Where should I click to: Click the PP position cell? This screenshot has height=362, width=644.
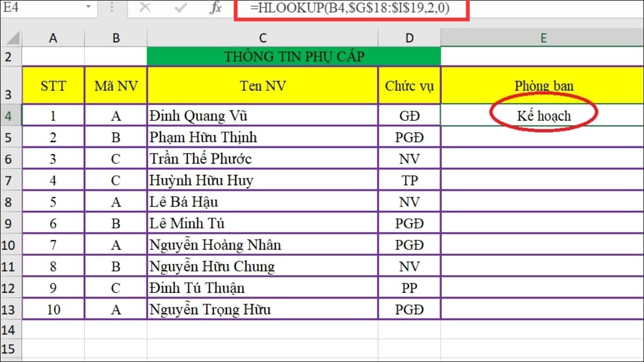coord(409,287)
